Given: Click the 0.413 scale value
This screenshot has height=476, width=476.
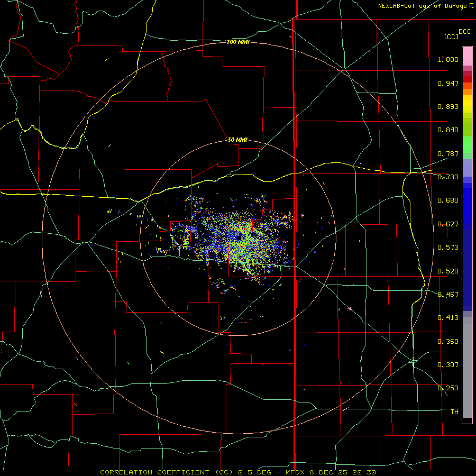Looking at the screenshot, I should (448, 318).
